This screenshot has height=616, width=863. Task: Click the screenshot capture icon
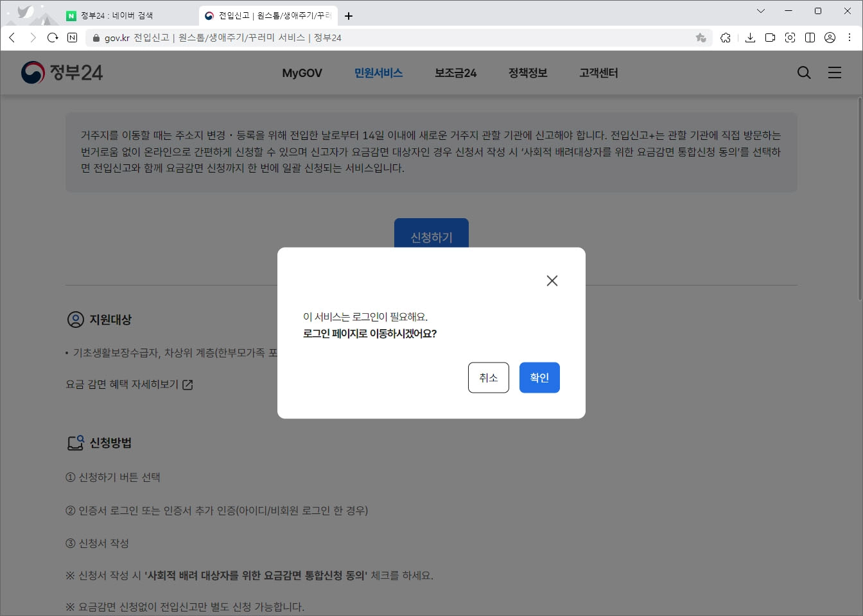pos(789,37)
